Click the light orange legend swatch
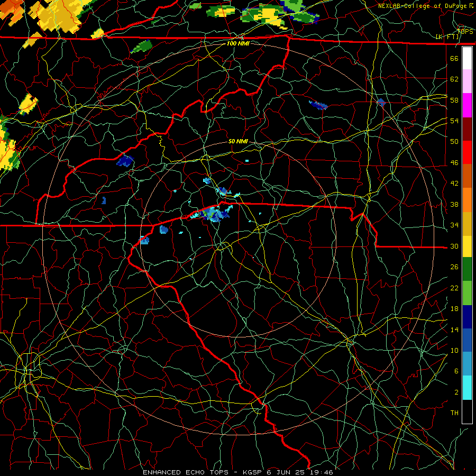 pos(467,200)
